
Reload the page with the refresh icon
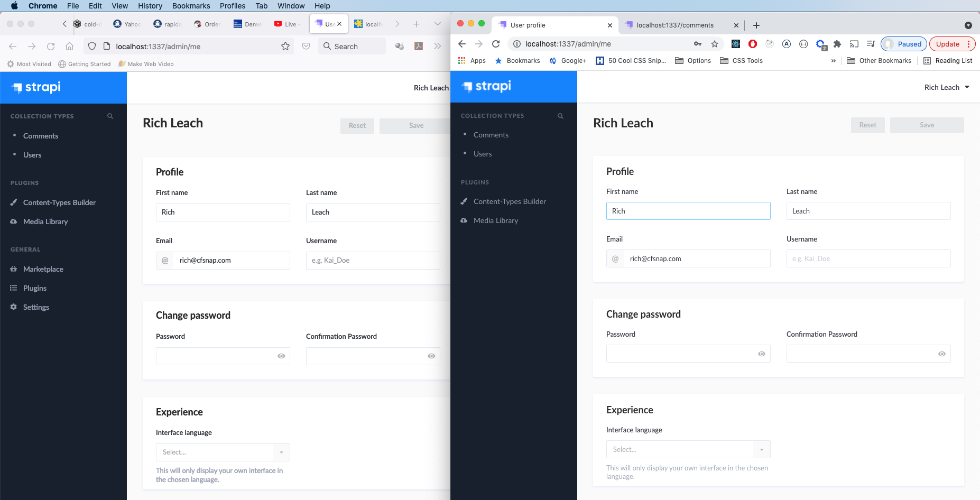pyautogui.click(x=496, y=43)
